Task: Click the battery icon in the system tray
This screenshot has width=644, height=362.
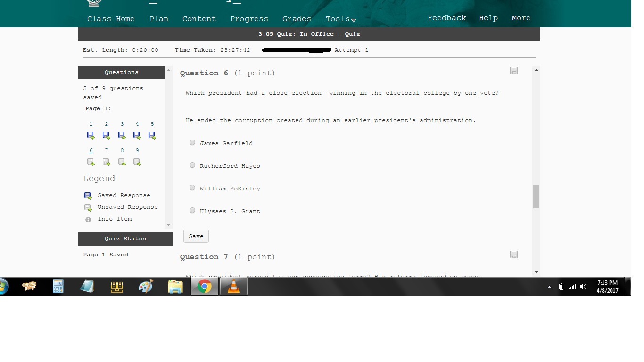Action: point(561,287)
